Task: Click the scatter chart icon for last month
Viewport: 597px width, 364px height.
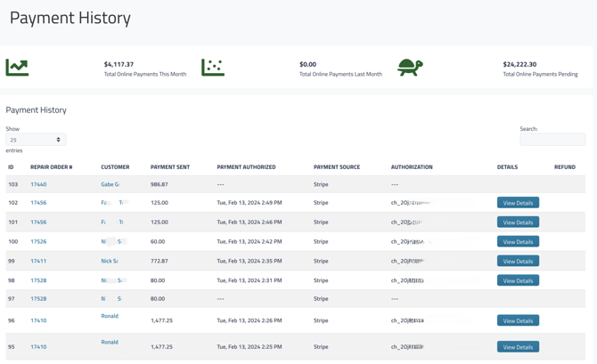Action: pyautogui.click(x=213, y=68)
